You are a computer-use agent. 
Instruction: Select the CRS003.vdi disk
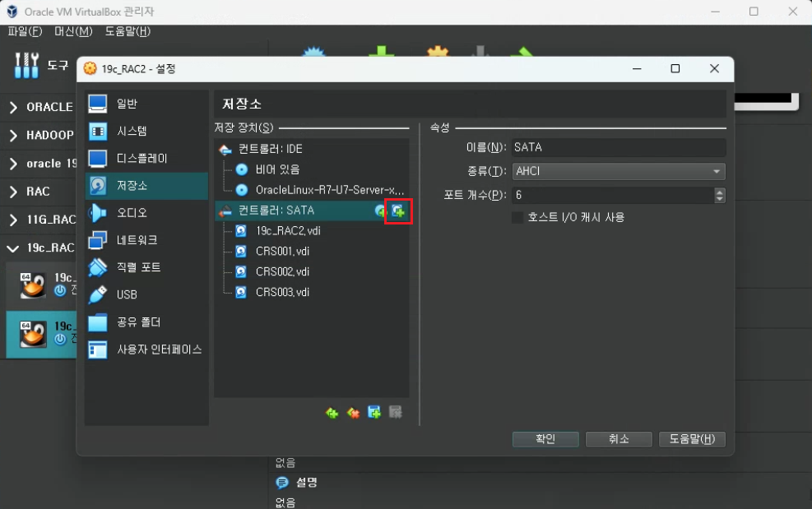click(x=311, y=292)
